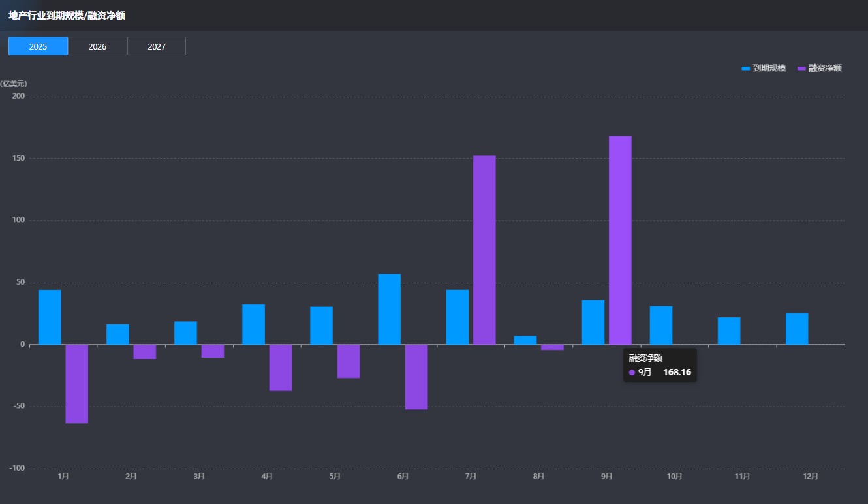The image size is (868, 504).
Task: Select the 2025 year tab
Action: pyautogui.click(x=38, y=46)
